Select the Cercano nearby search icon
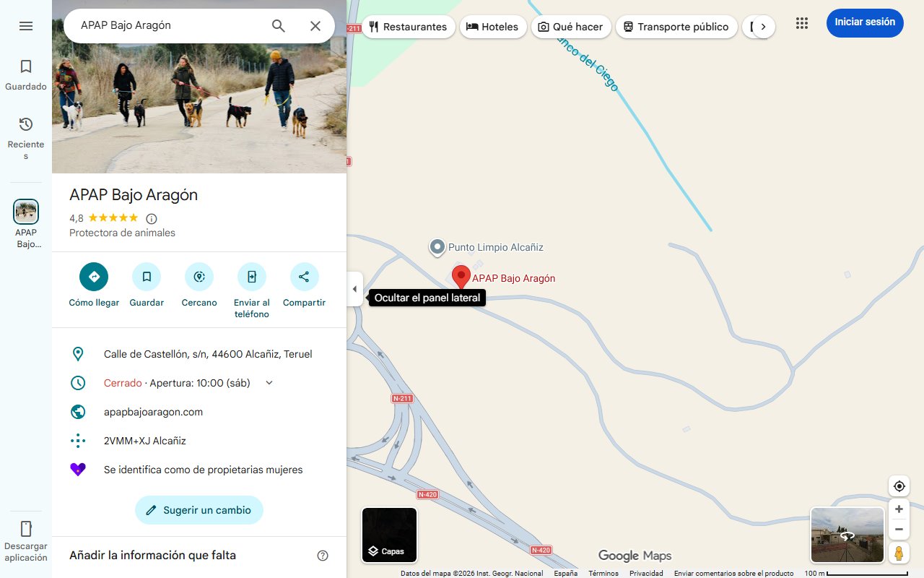This screenshot has width=924, height=578. click(199, 277)
